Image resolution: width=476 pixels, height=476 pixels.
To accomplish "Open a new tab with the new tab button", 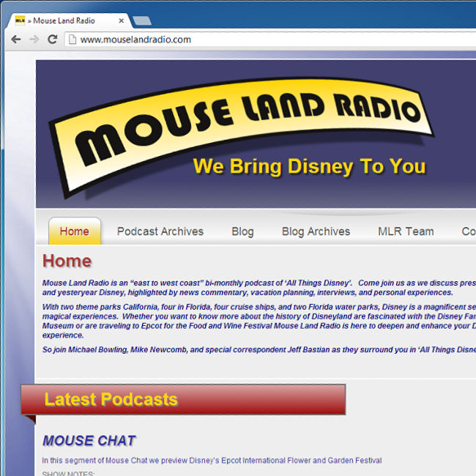I will [x=142, y=21].
